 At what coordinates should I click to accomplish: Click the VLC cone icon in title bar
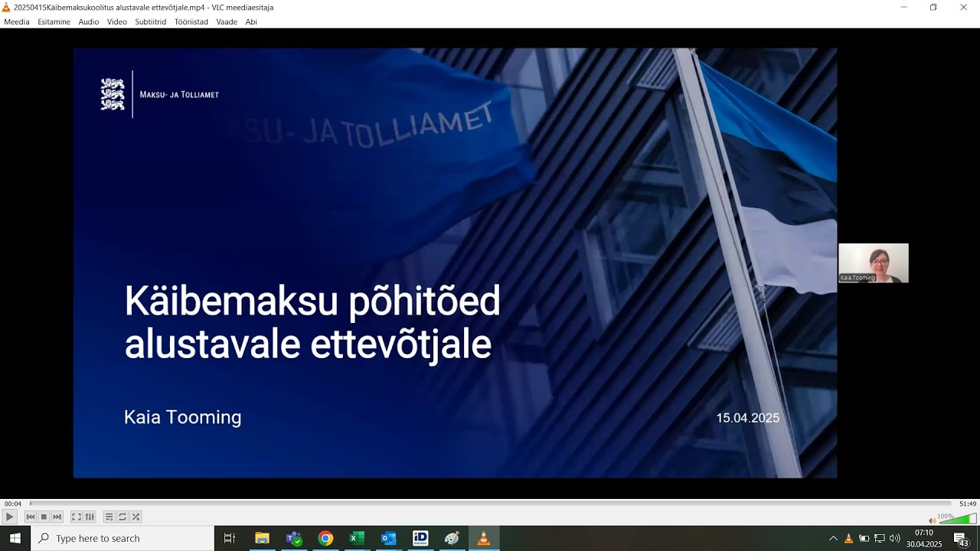pyautogui.click(x=6, y=7)
